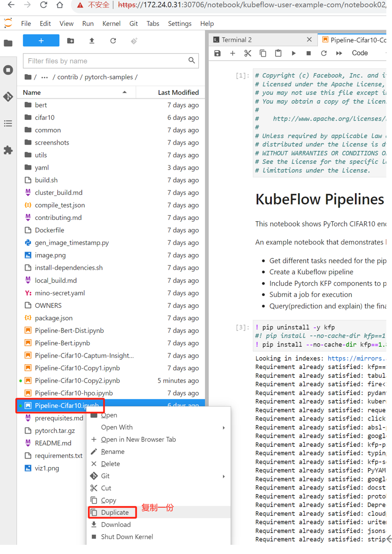392x554 pixels.
Task: Restart the kernel from the notebook toolbar
Action: (324, 53)
